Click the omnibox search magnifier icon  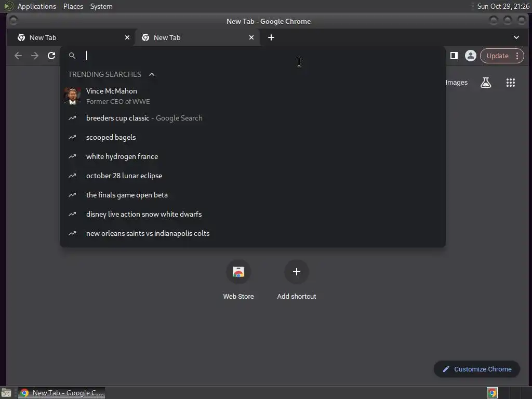72,56
